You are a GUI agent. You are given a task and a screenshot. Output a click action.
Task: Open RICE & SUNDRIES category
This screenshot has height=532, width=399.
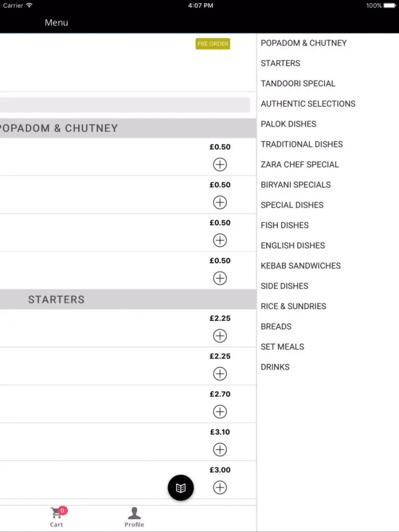(x=293, y=306)
